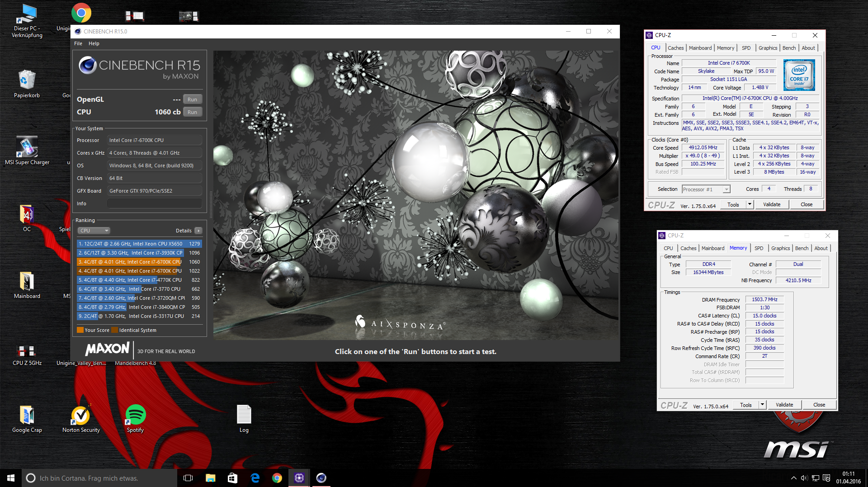Viewport: 868px width, 487px height.
Task: Open action center notifications icon
Action: [x=826, y=478]
